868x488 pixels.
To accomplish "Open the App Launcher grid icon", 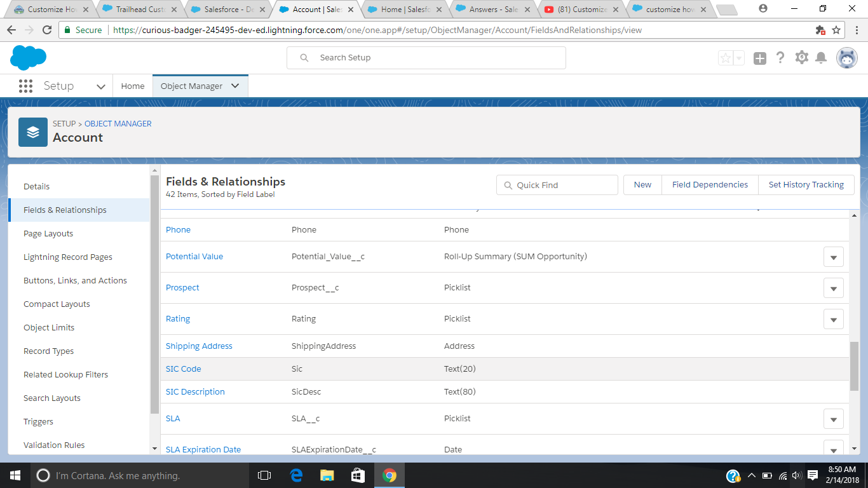I will [x=25, y=86].
